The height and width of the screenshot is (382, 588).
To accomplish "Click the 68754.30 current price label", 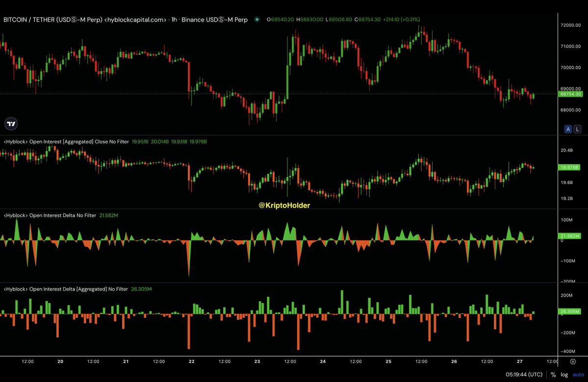I will click(x=570, y=94).
